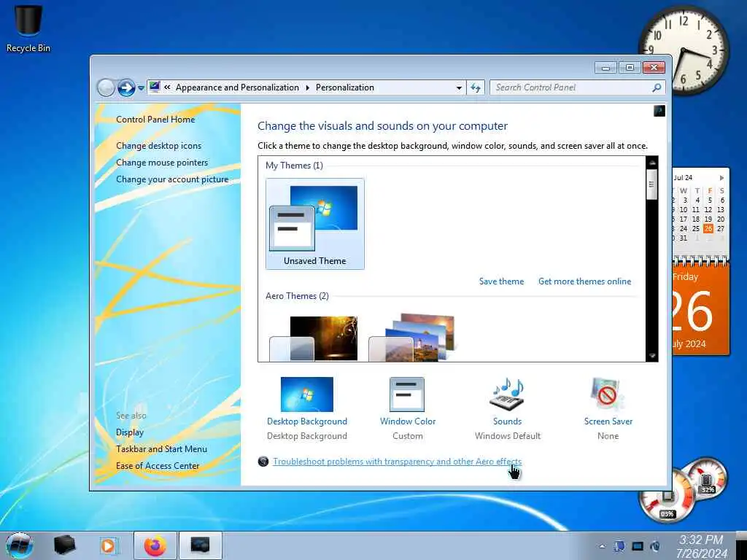Open Troubleshoot problems with transparency link
This screenshot has width=747, height=560.
[397, 462]
